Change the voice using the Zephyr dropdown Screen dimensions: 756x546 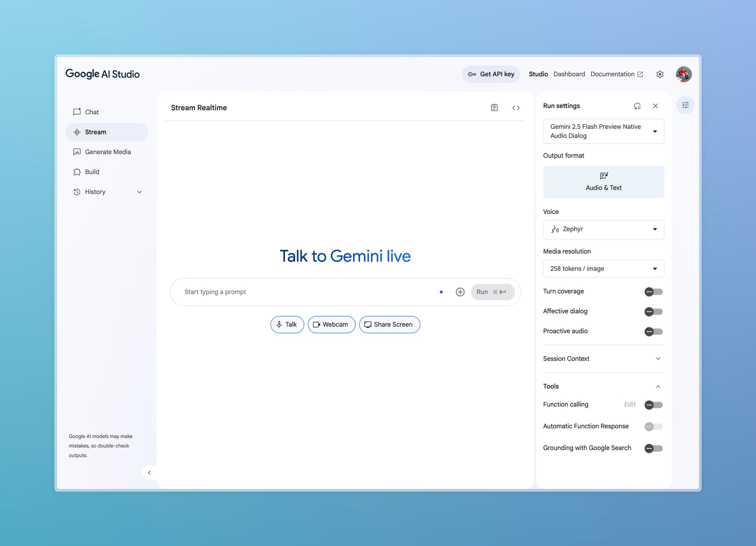[603, 229]
